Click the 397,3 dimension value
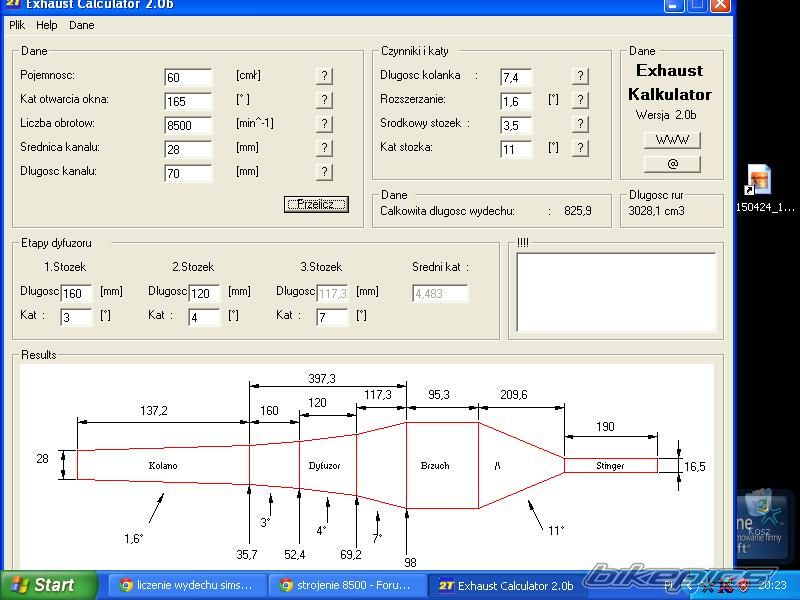The height and width of the screenshot is (600, 800). tap(322, 379)
